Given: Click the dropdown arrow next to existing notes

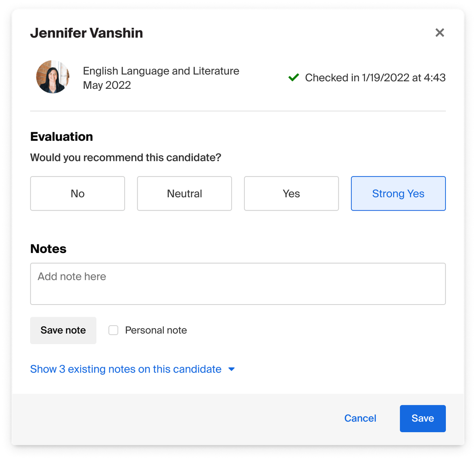Looking at the screenshot, I should pos(232,369).
